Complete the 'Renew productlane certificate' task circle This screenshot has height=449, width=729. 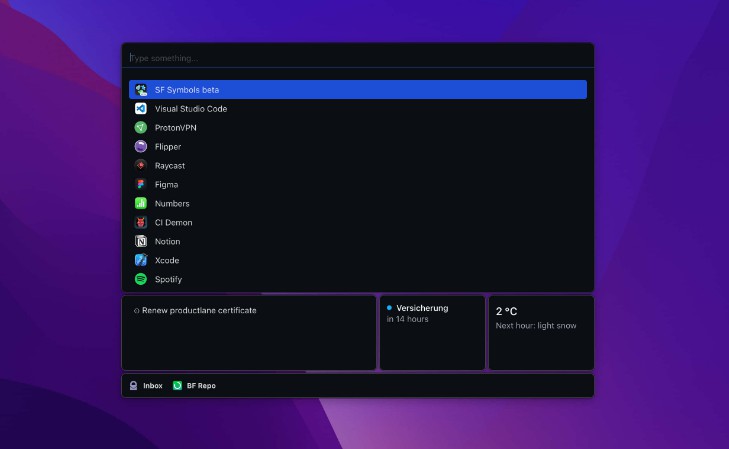click(x=136, y=311)
